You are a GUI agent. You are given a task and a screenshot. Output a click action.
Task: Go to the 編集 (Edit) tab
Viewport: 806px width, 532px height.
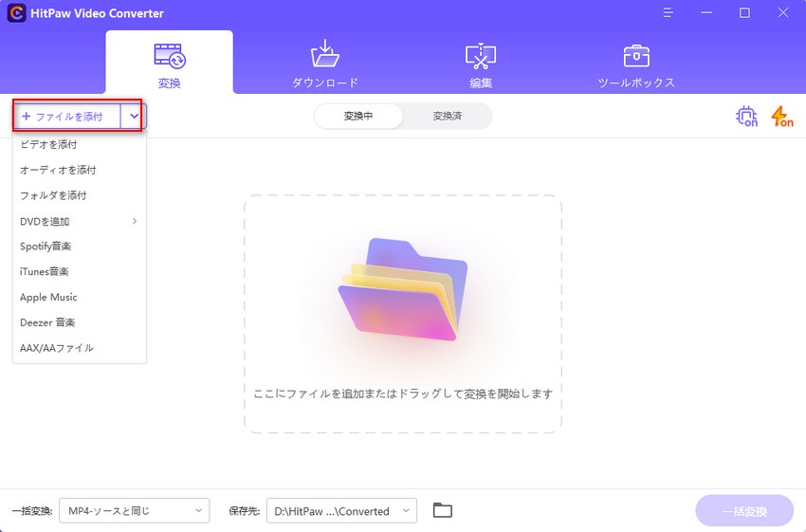click(481, 64)
